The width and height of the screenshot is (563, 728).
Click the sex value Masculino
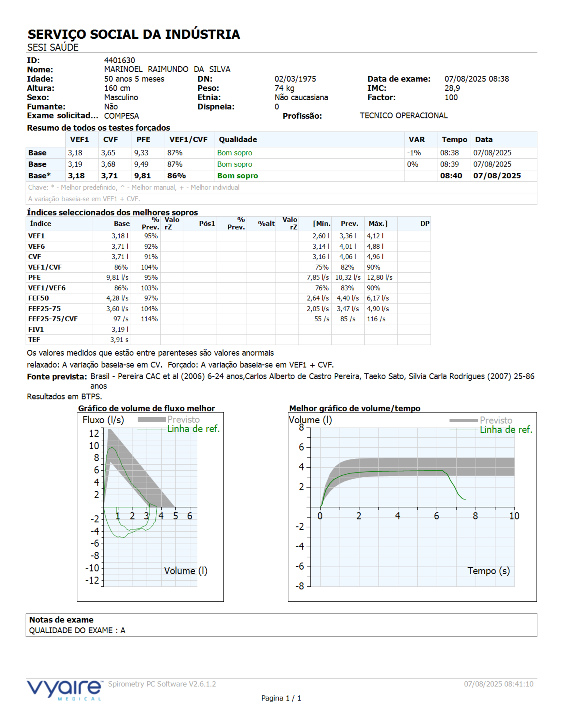121,98
